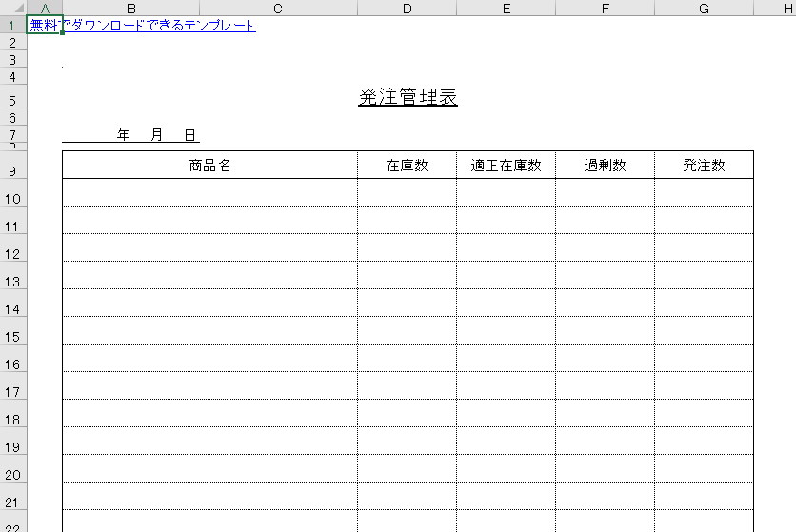The image size is (796, 532).
Task: Select column F header
Action: tap(606, 9)
